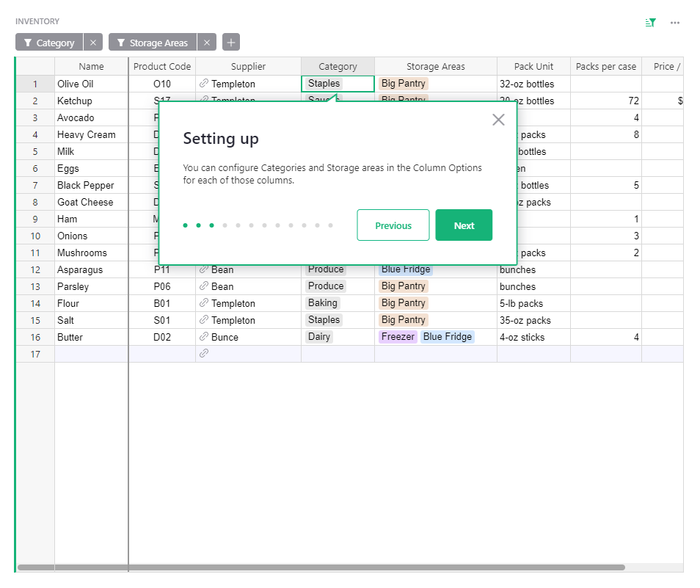The width and height of the screenshot is (700, 588).
Task: Click the paperclip icon in Bunce's supplier cell
Action: click(x=203, y=337)
